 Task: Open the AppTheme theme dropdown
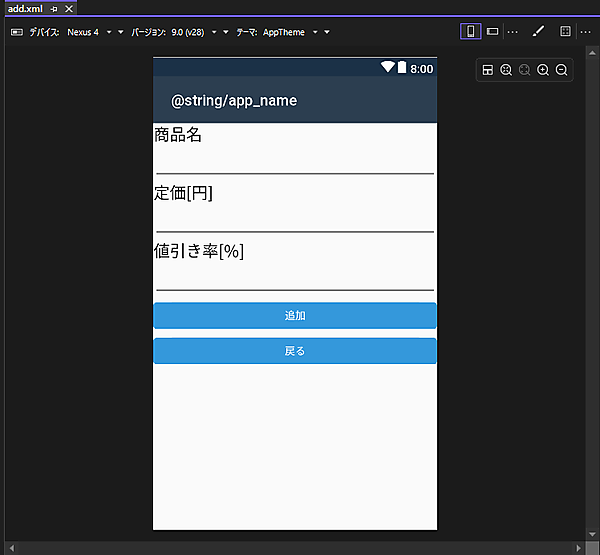click(315, 32)
